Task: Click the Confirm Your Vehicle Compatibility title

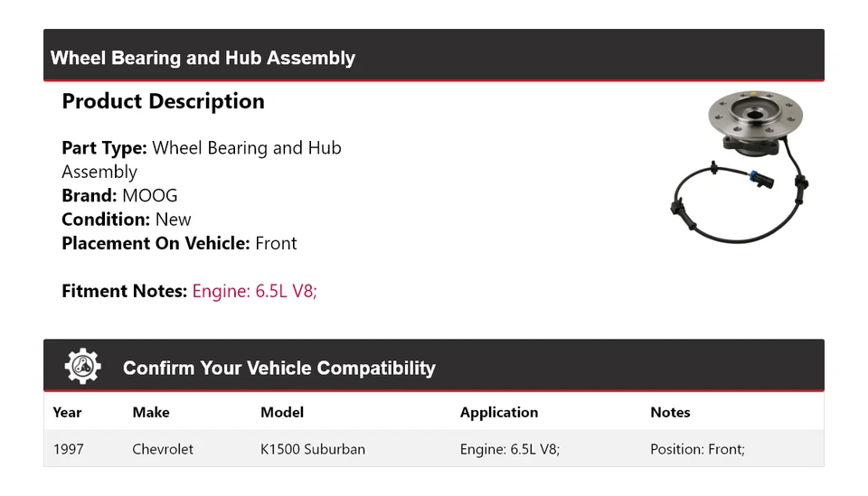Action: point(278,369)
